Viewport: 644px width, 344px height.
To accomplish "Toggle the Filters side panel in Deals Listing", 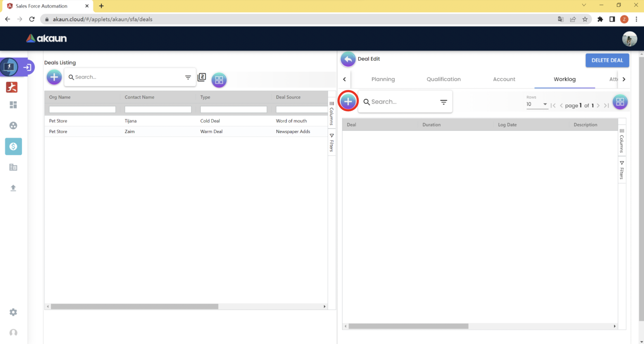I will [332, 143].
